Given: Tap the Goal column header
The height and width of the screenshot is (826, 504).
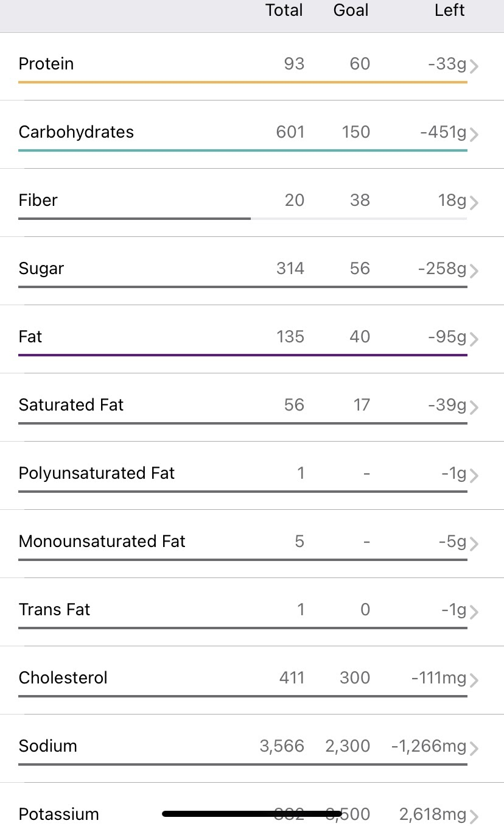Looking at the screenshot, I should pos(351,10).
